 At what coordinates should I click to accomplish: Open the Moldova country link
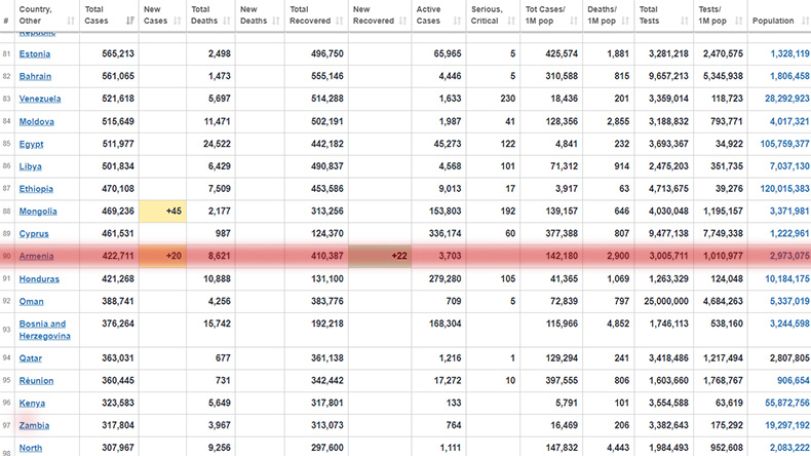[36, 121]
